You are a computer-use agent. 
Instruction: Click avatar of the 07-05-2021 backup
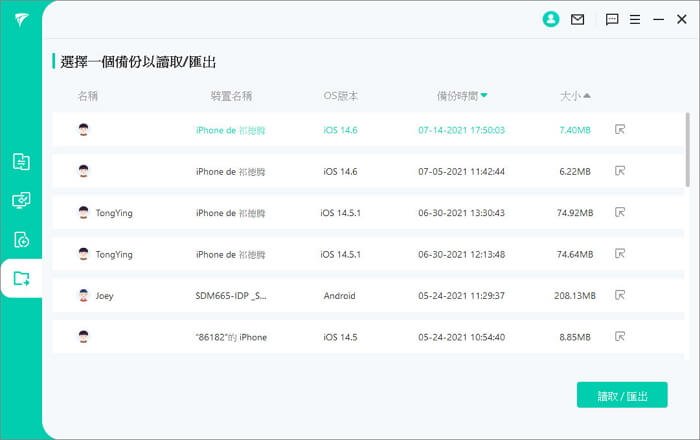pos(83,171)
